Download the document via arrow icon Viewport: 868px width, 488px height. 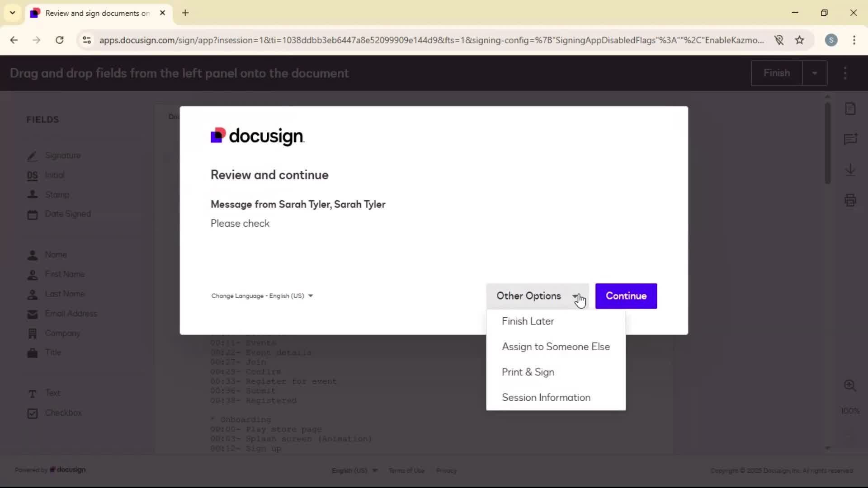pos(850,170)
